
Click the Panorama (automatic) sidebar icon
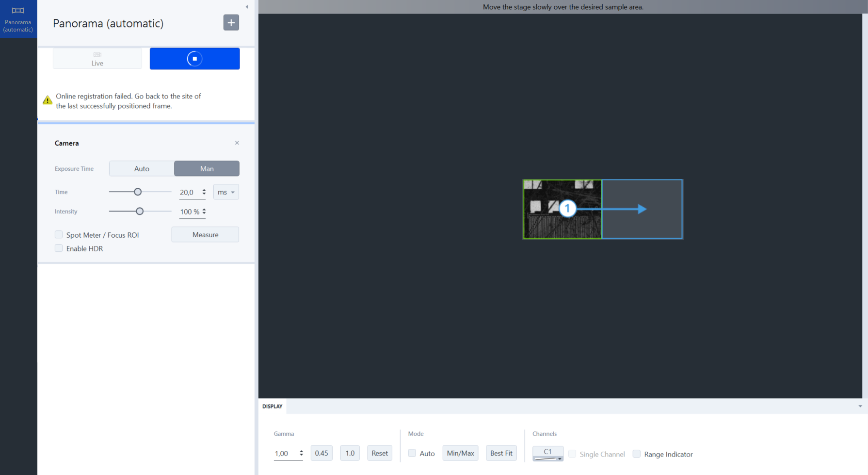coord(18,19)
